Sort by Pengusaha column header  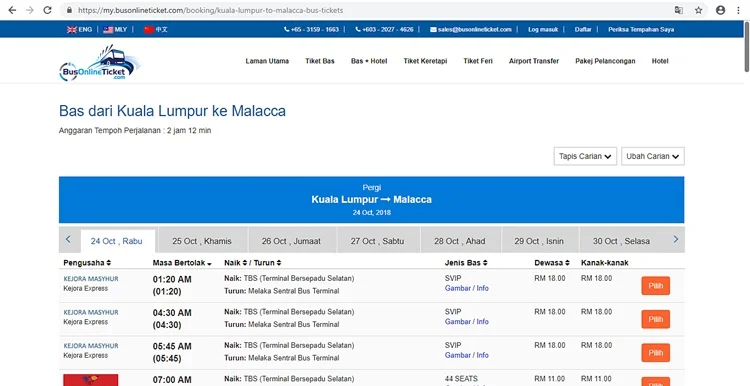[x=87, y=263]
